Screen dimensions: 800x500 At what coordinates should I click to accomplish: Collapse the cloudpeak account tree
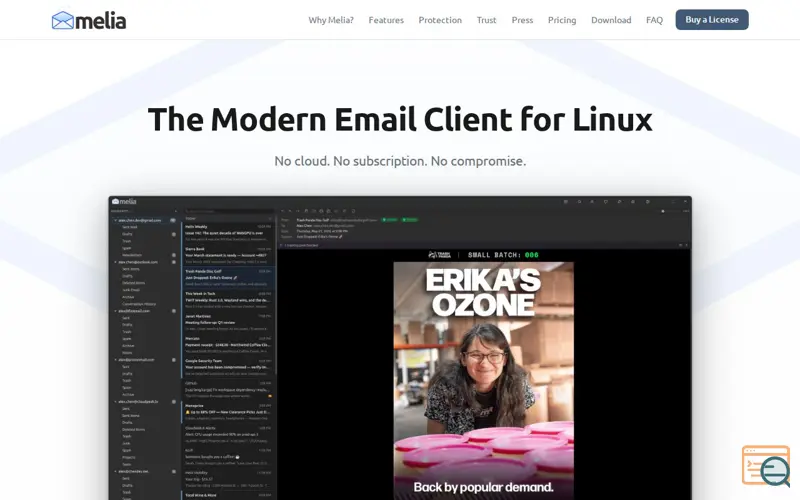(x=115, y=402)
